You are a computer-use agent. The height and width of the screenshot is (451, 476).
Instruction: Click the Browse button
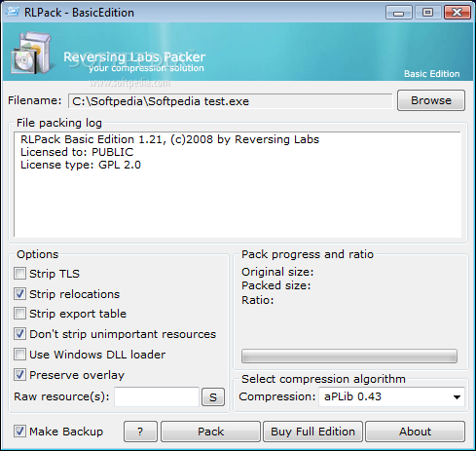pos(431,100)
